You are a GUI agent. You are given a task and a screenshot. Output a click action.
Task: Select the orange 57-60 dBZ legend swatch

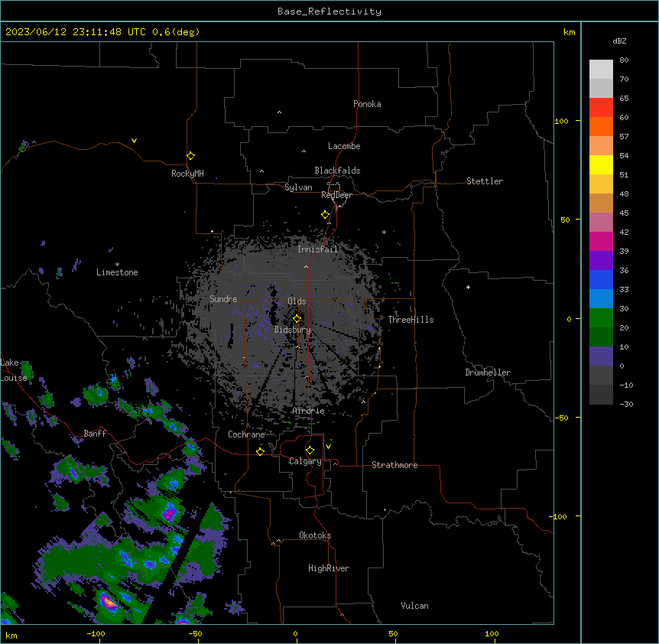tap(601, 126)
